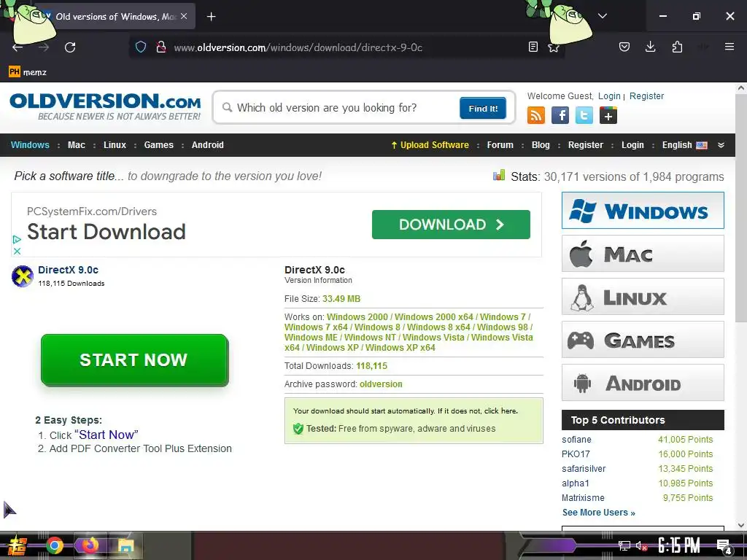Open the notification center icon

724,546
